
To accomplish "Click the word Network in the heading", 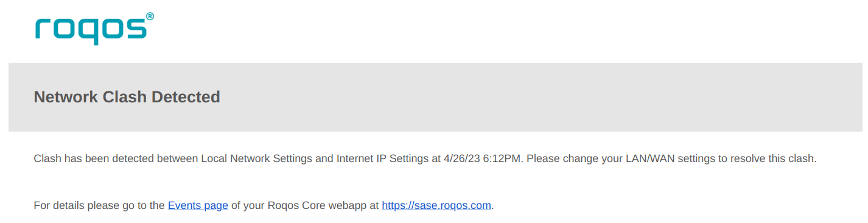I will coord(66,97).
